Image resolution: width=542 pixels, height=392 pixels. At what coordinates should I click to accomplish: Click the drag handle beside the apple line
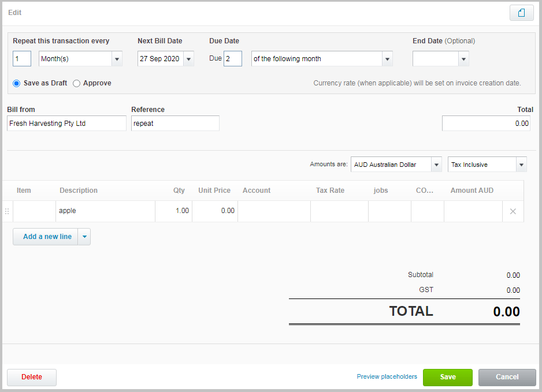pos(6,211)
